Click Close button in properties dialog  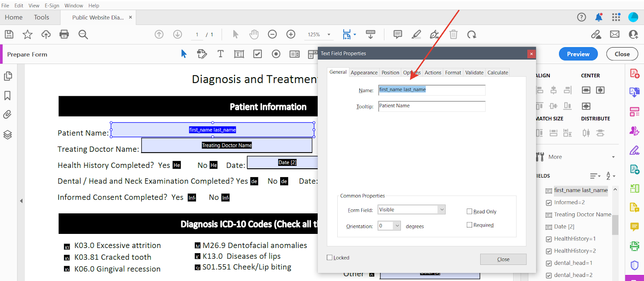(503, 259)
